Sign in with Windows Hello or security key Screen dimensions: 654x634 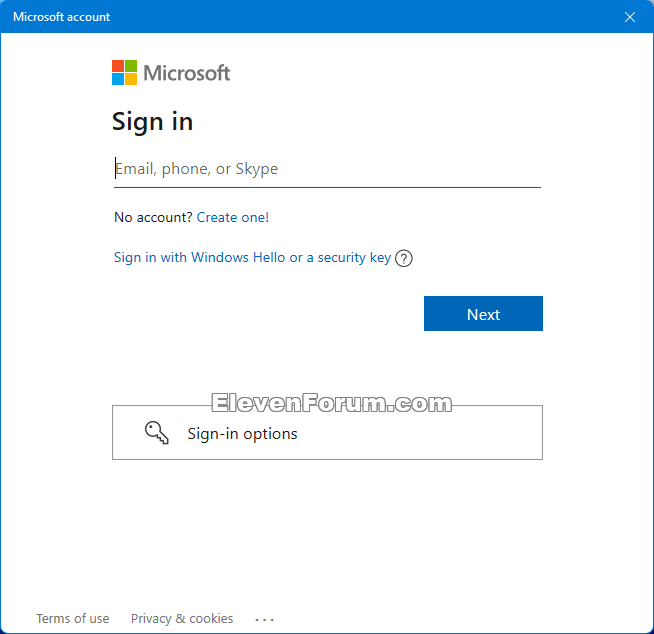(x=252, y=258)
